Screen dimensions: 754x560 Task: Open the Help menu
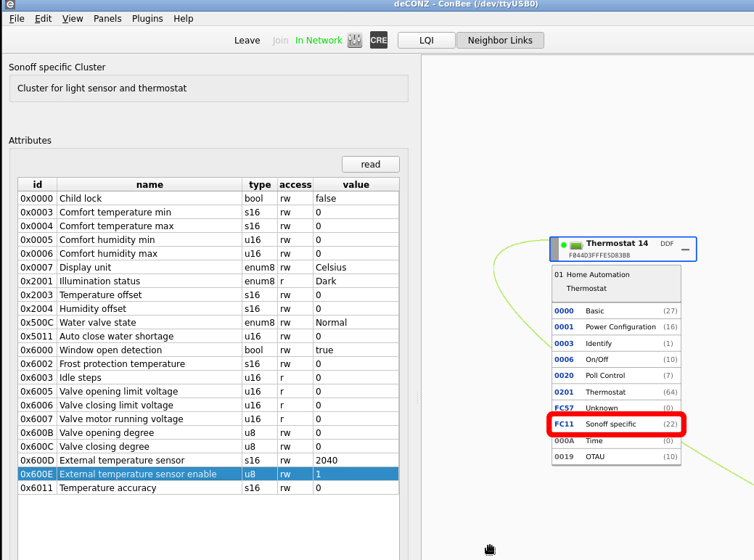point(183,19)
